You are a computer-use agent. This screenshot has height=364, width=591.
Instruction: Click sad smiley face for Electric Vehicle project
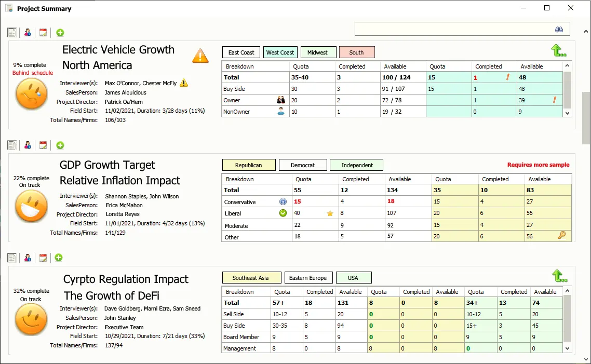click(x=31, y=94)
